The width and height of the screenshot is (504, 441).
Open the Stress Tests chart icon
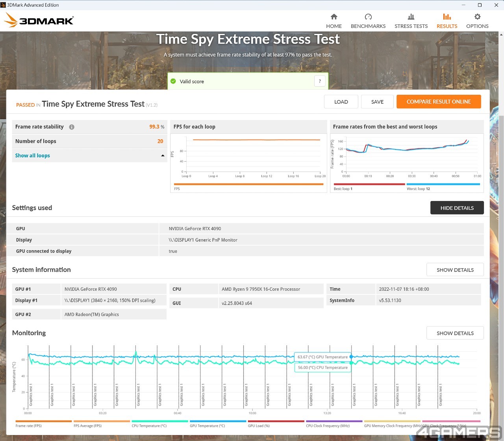(x=411, y=17)
